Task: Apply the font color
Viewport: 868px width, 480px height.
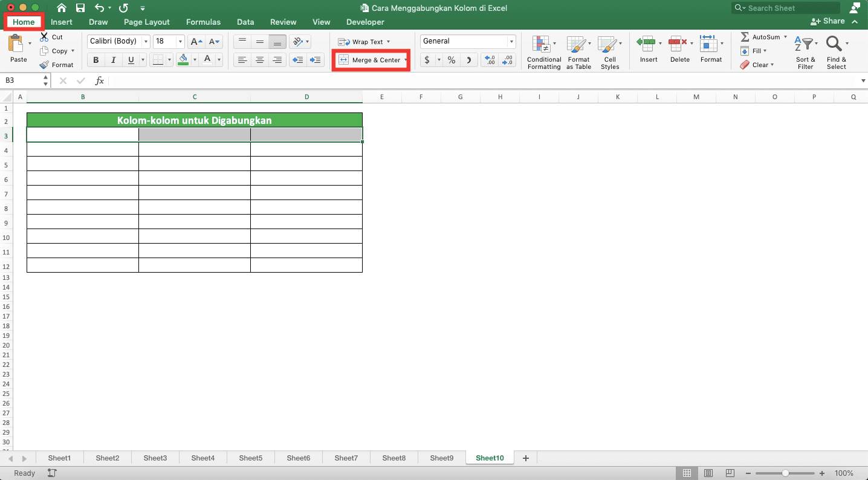Action: (207, 59)
